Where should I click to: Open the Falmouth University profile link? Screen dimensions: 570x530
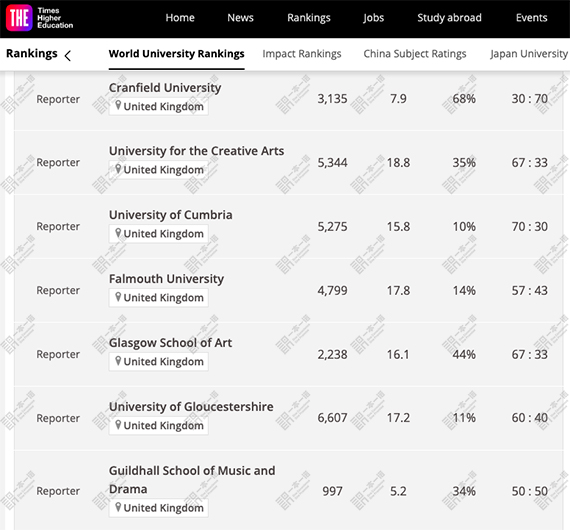point(166,279)
